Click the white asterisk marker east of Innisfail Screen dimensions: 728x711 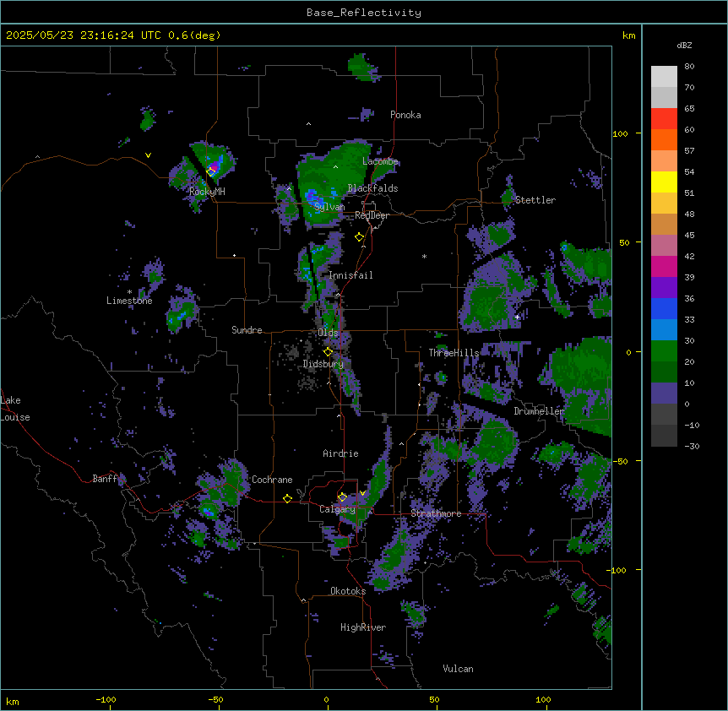[x=424, y=256]
